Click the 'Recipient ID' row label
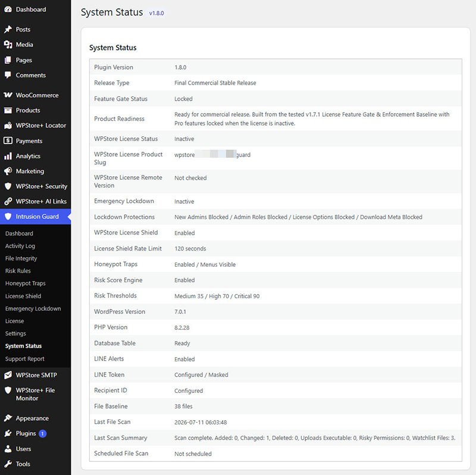The width and height of the screenshot is (476, 475). [x=111, y=390]
